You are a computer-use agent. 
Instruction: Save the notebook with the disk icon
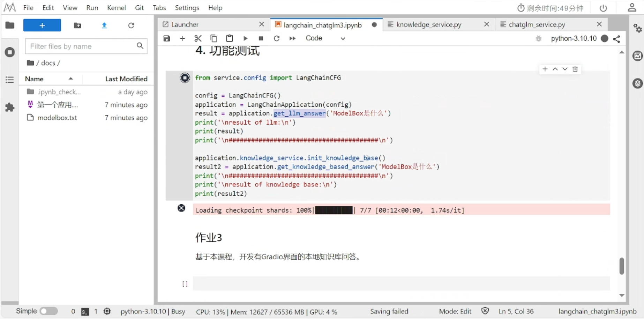point(167,38)
